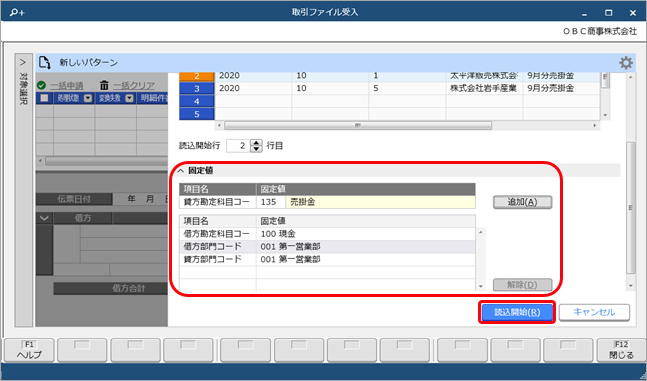This screenshot has height=381, width=647.
Task: Click the new pattern file icon
Action: [x=45, y=63]
